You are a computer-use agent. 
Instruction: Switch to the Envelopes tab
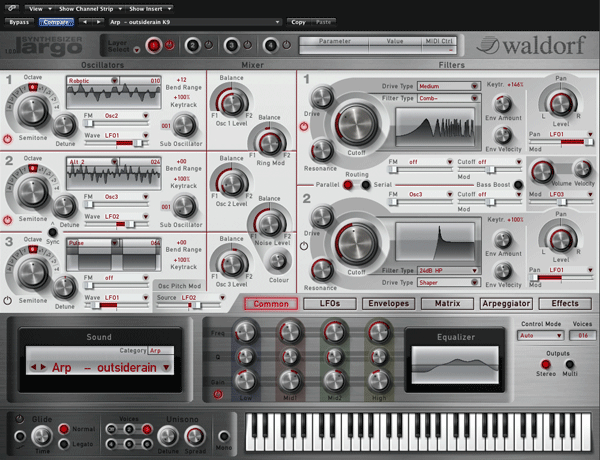pos(389,304)
